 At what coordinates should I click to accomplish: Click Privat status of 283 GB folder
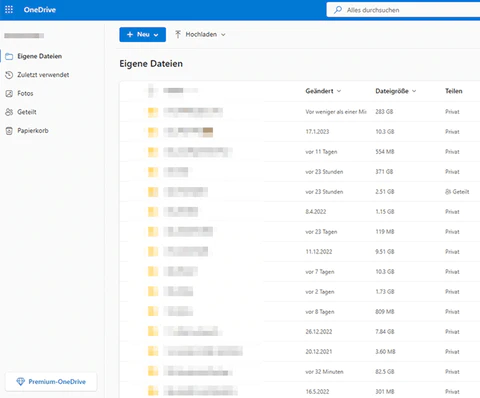tap(452, 112)
